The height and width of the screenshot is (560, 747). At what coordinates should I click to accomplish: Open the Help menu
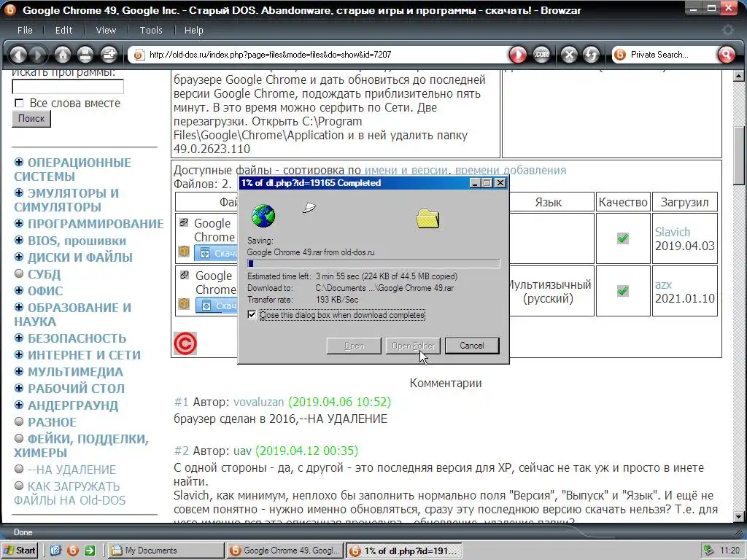tap(193, 30)
